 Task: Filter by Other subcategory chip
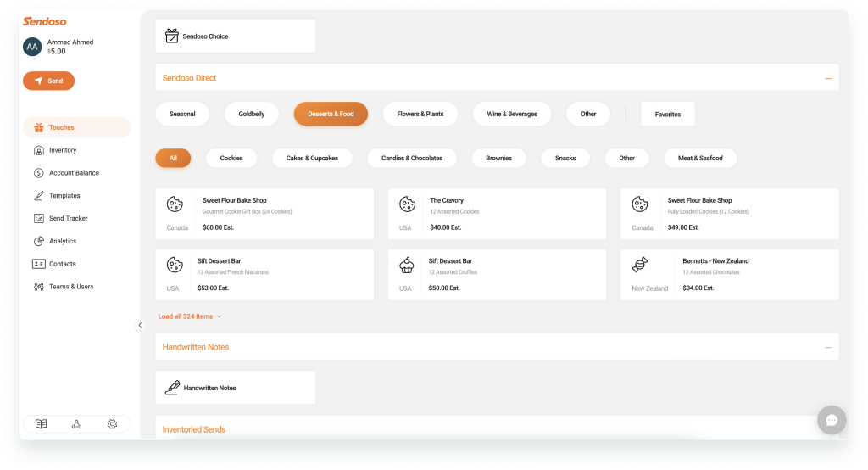tap(626, 158)
